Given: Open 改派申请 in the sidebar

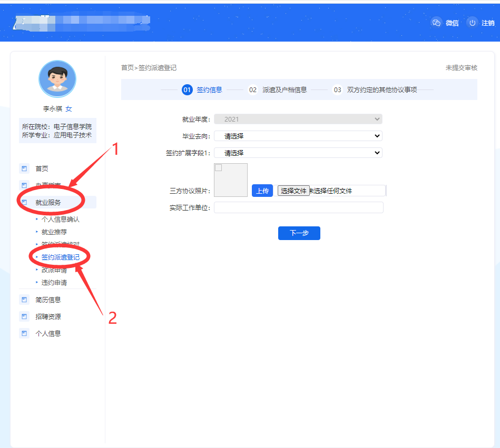Looking at the screenshot, I should (54, 270).
